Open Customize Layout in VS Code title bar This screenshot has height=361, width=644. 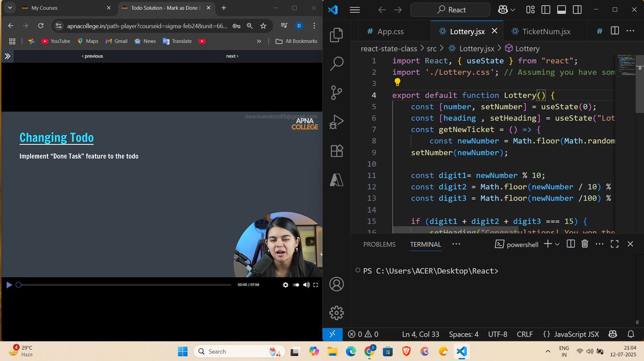530,10
